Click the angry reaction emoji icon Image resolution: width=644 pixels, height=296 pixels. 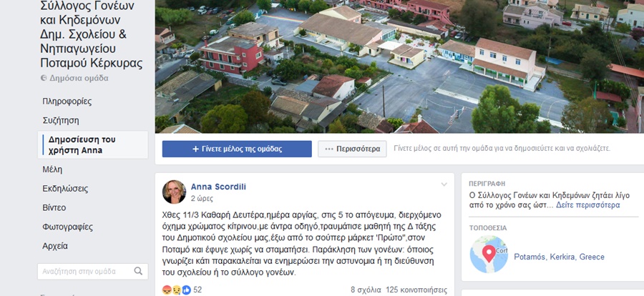pyautogui.click(x=167, y=290)
